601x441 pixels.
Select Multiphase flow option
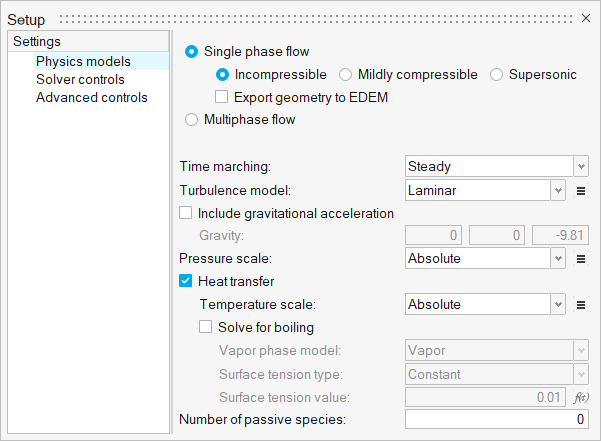[x=192, y=119]
